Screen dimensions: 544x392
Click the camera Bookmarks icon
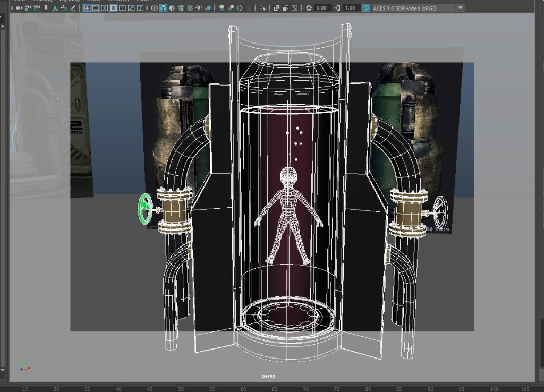[x=46, y=8]
